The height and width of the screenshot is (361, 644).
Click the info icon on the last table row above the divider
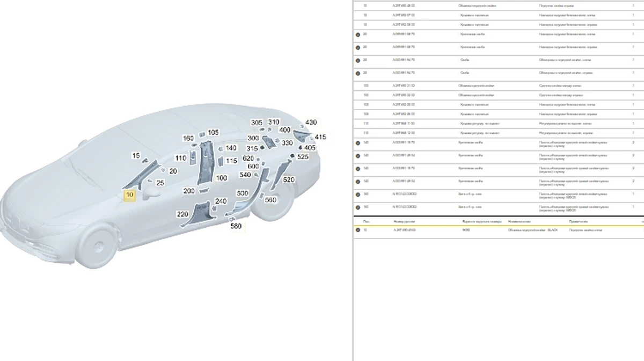pyautogui.click(x=358, y=207)
